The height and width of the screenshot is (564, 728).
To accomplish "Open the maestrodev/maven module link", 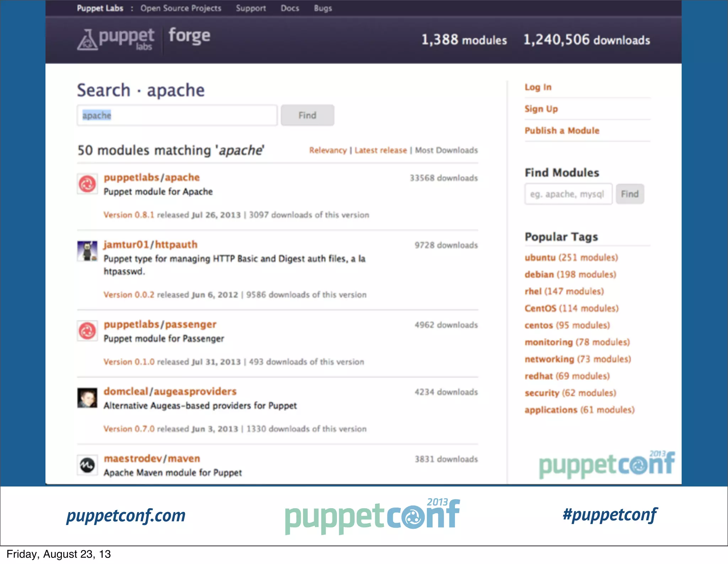I will pyautogui.click(x=152, y=458).
